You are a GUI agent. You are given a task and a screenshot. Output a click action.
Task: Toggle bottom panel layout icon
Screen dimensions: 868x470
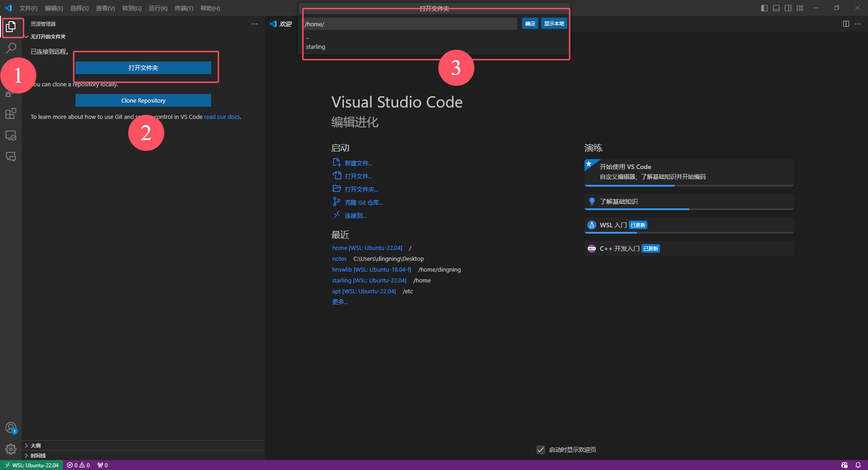coord(776,8)
